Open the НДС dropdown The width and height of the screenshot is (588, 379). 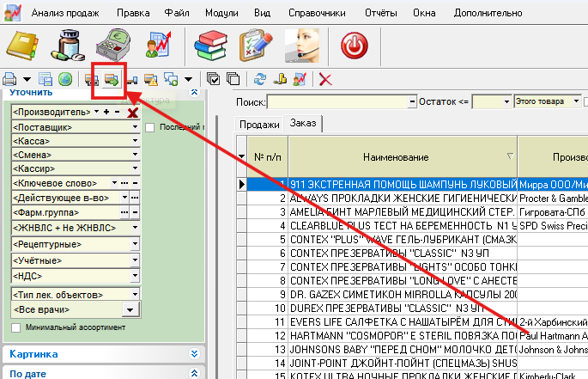tap(135, 276)
